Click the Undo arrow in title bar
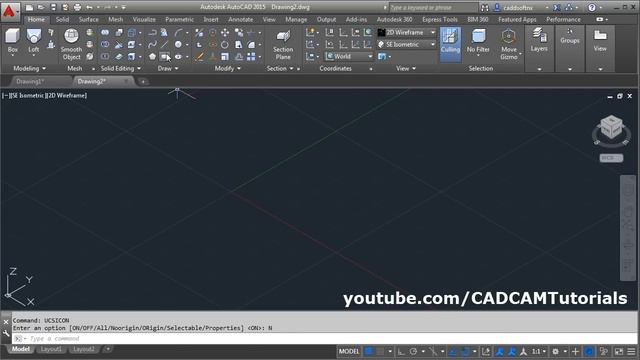This screenshot has height=360, width=640. pos(89,7)
